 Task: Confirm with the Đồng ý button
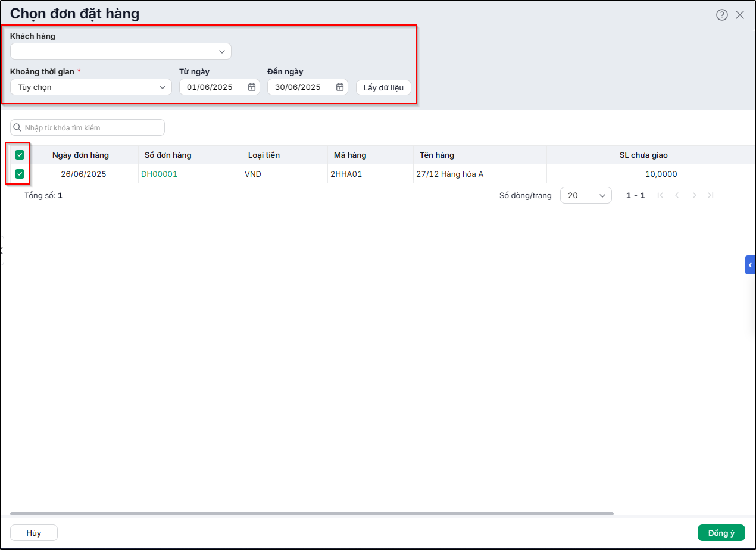coord(721,533)
